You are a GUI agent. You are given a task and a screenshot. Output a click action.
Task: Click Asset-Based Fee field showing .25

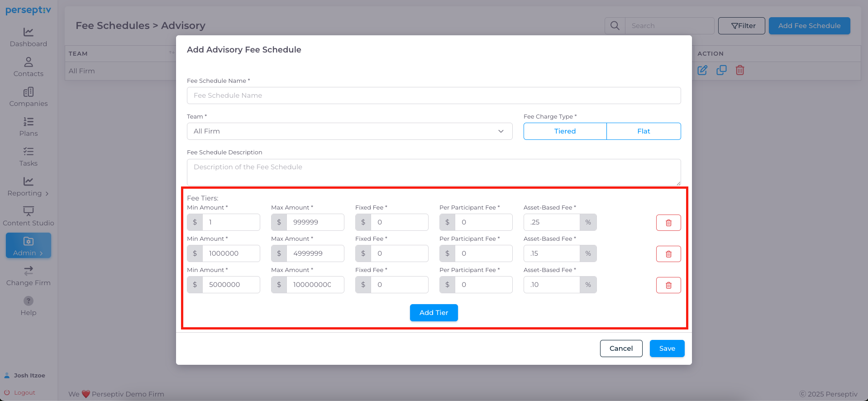(552, 222)
